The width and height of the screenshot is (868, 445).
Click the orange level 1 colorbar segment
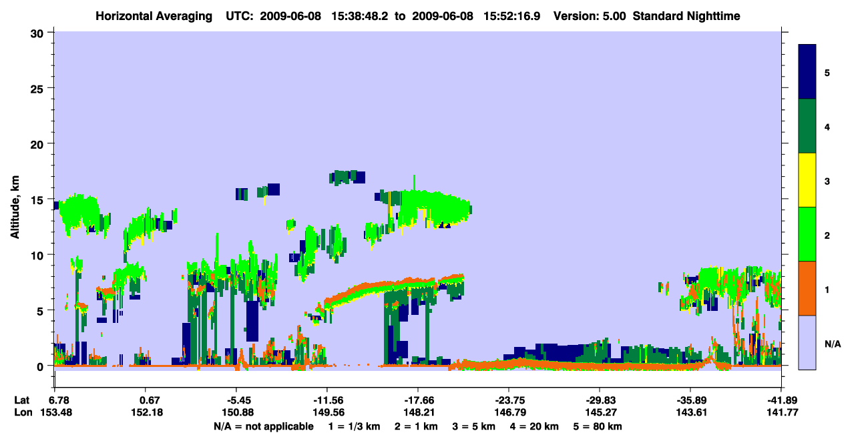(x=807, y=288)
